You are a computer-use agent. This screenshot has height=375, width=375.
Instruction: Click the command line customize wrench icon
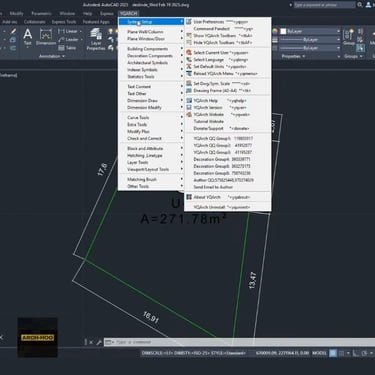(99, 342)
